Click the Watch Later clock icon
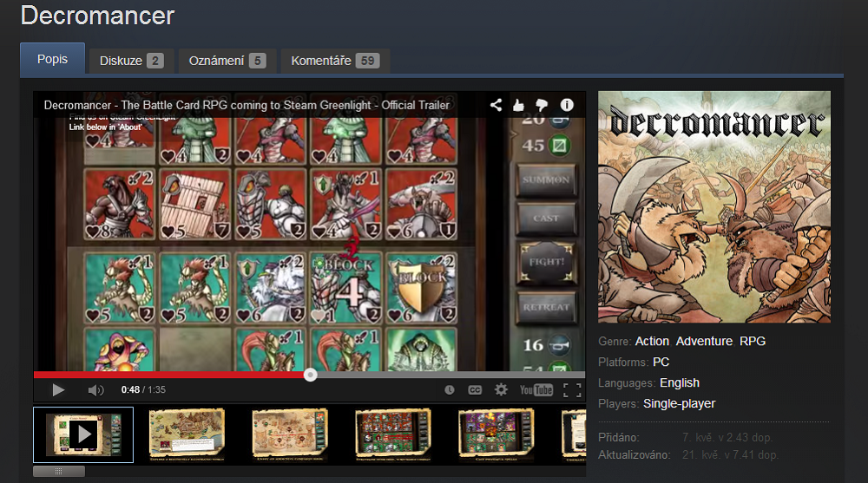 [450, 390]
